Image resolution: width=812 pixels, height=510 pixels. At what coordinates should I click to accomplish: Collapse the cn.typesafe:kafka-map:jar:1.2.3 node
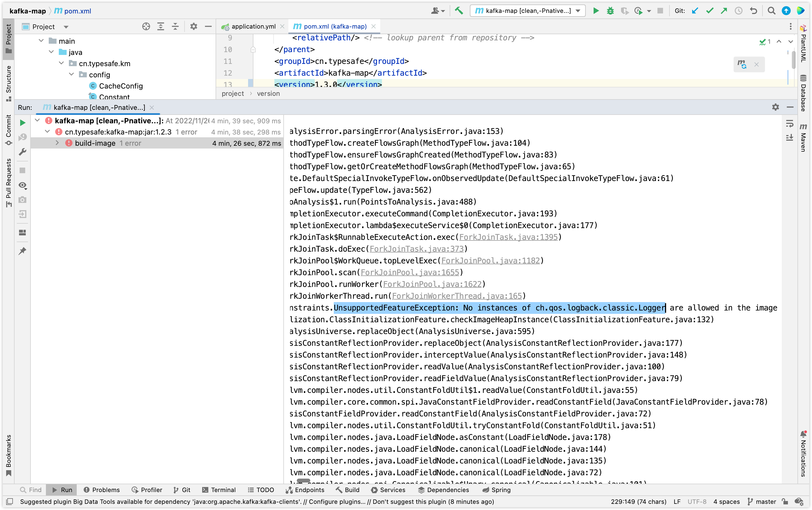47,131
